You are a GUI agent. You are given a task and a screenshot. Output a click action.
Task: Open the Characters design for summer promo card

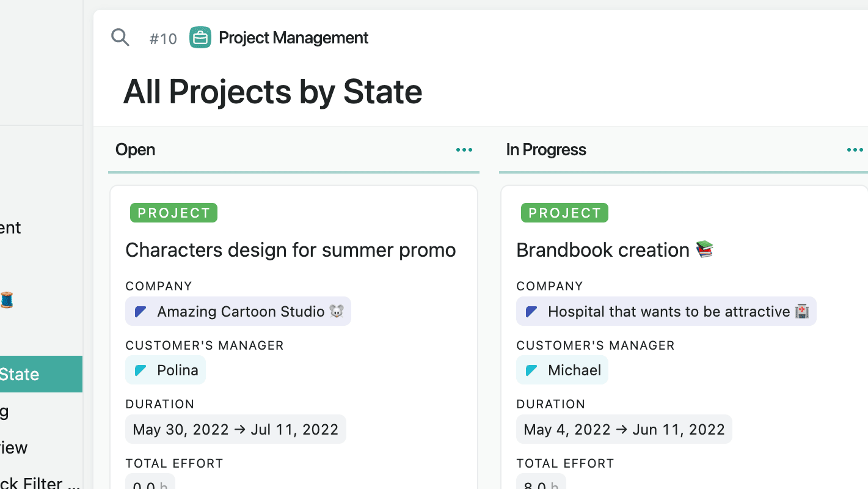point(291,250)
